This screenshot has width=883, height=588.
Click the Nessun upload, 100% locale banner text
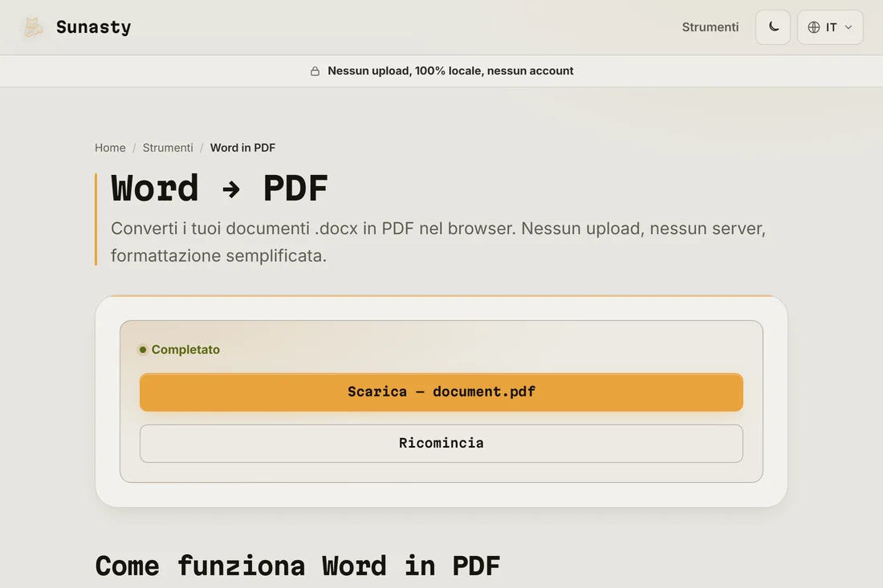coord(450,71)
